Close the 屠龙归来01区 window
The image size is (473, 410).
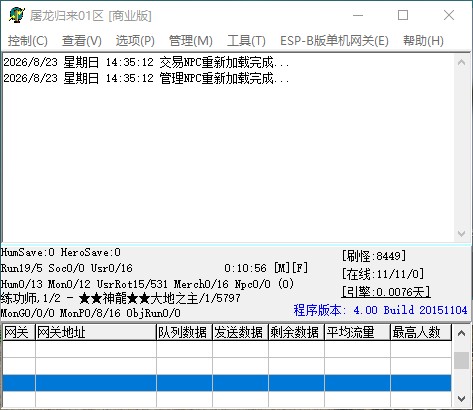449,15
